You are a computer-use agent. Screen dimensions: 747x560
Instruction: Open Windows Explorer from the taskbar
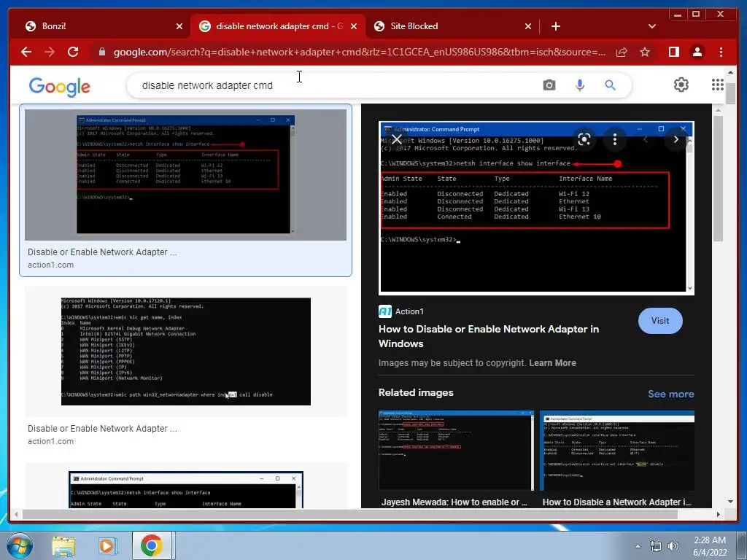tap(63, 545)
